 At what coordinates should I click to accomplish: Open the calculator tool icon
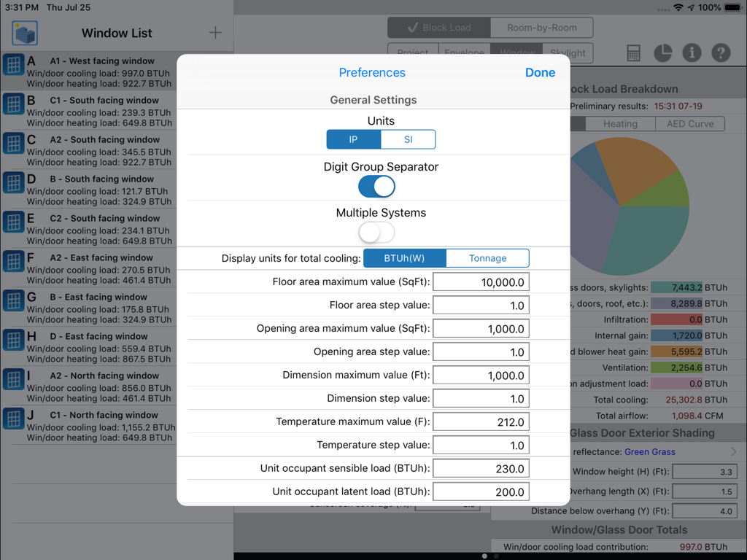pyautogui.click(x=632, y=52)
